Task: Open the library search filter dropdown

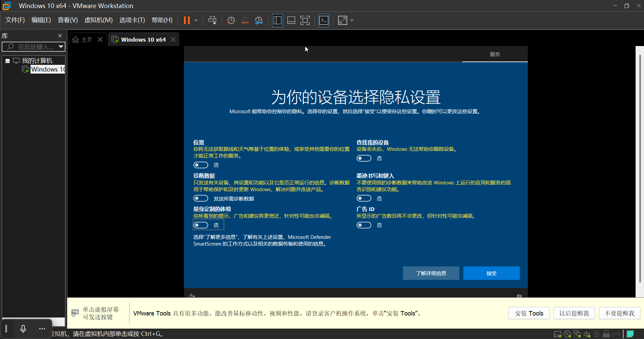Action: pyautogui.click(x=61, y=47)
